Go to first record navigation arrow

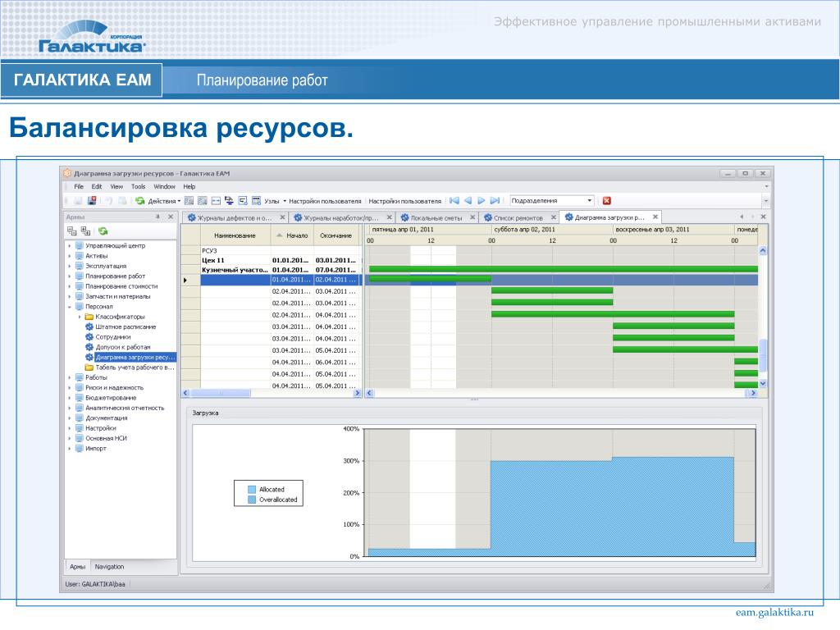(x=454, y=200)
